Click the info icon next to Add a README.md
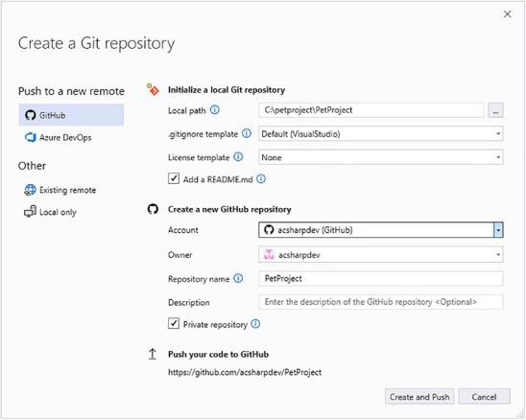Image resolution: width=526 pixels, height=420 pixels. click(x=261, y=179)
